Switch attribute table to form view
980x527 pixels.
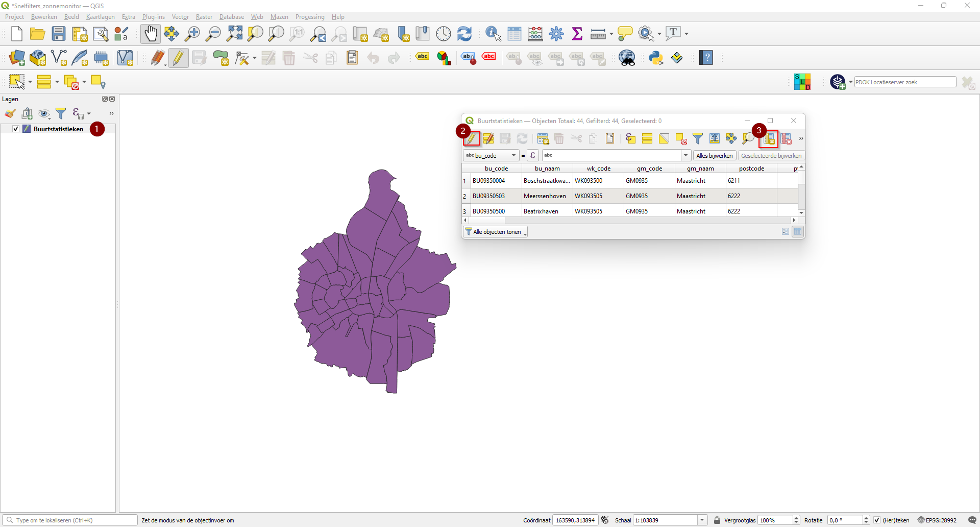(x=786, y=231)
